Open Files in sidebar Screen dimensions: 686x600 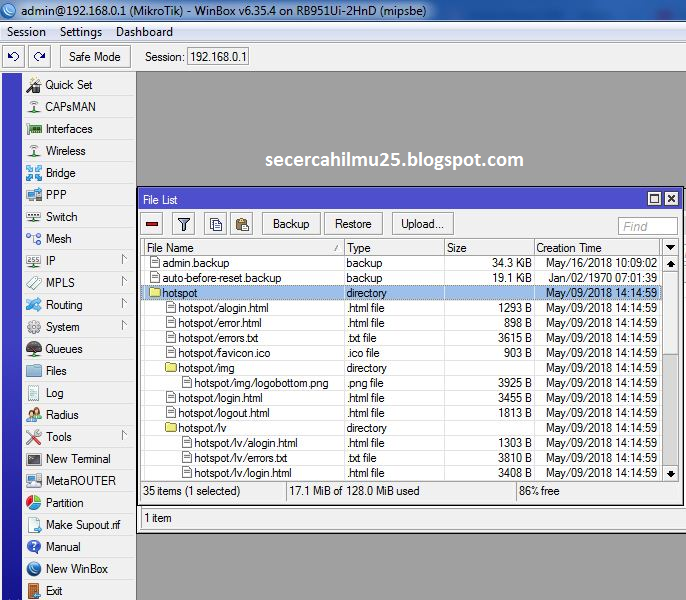[79, 371]
